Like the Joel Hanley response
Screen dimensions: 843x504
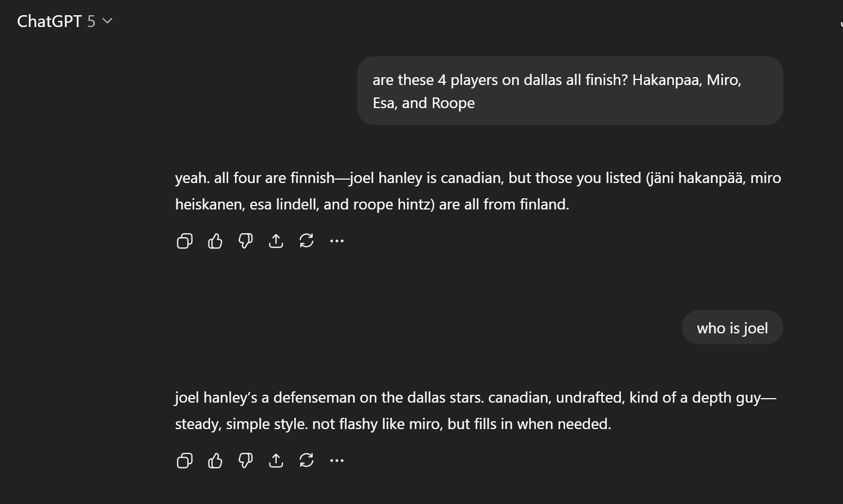coord(215,461)
